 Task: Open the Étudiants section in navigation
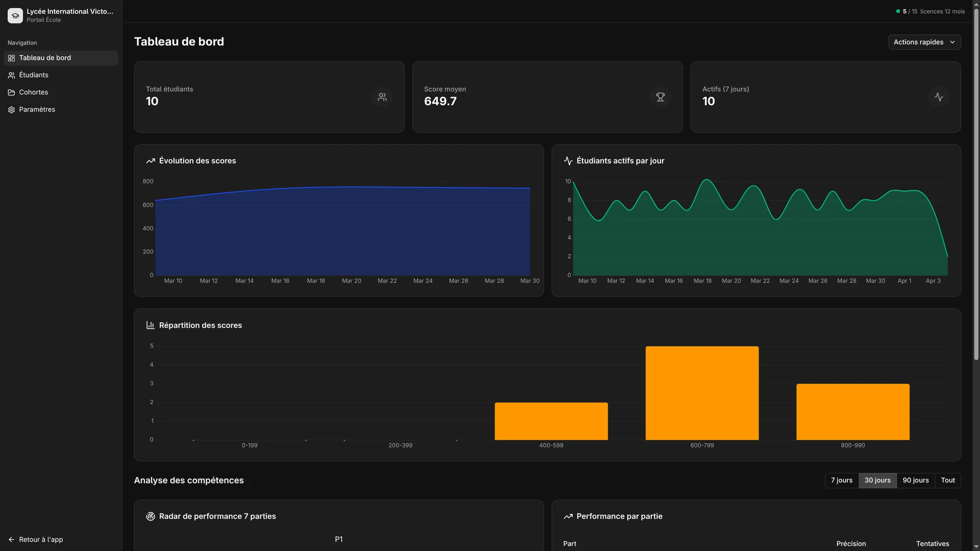[x=33, y=75]
